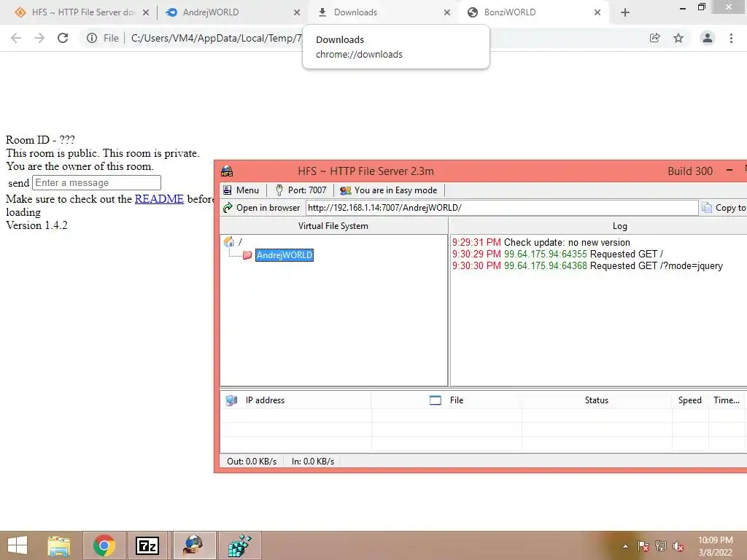The image size is (747, 560).
Task: Click the browser Forward arrow
Action: (x=39, y=38)
